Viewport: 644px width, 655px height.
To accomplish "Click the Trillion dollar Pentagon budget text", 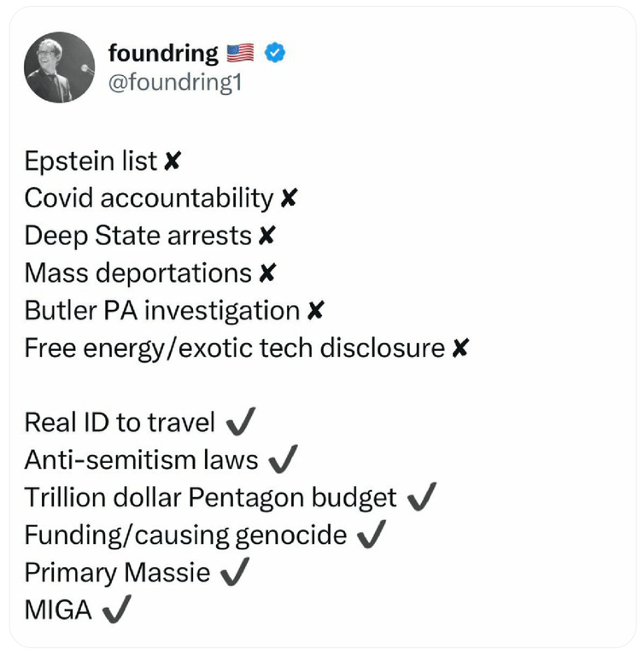I will pyautogui.click(x=211, y=498).
